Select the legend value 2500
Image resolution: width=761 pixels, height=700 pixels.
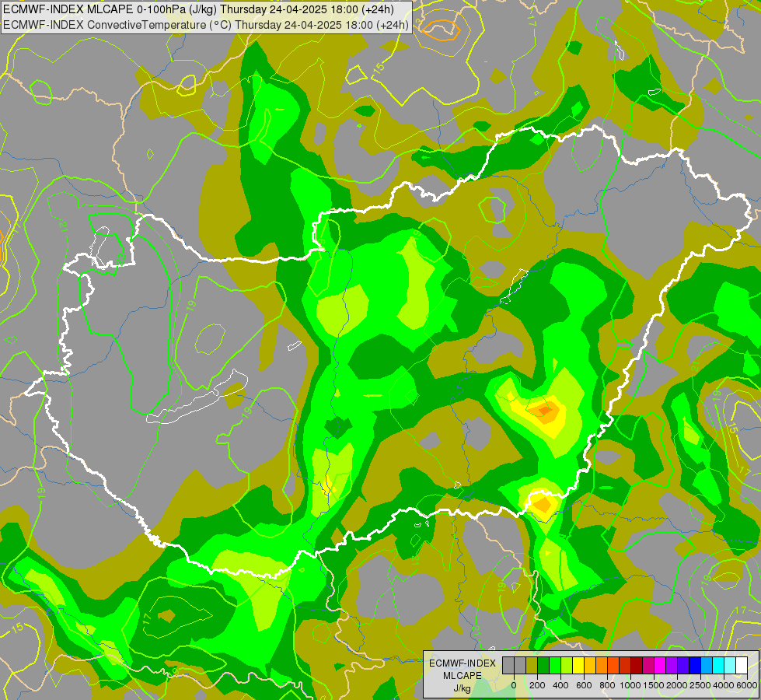pos(700,685)
